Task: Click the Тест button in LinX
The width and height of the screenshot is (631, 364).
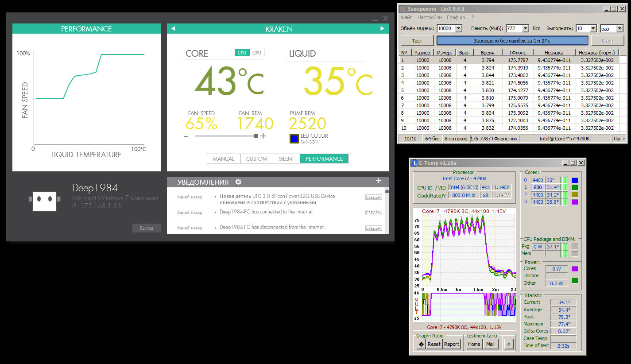Action: (417, 40)
